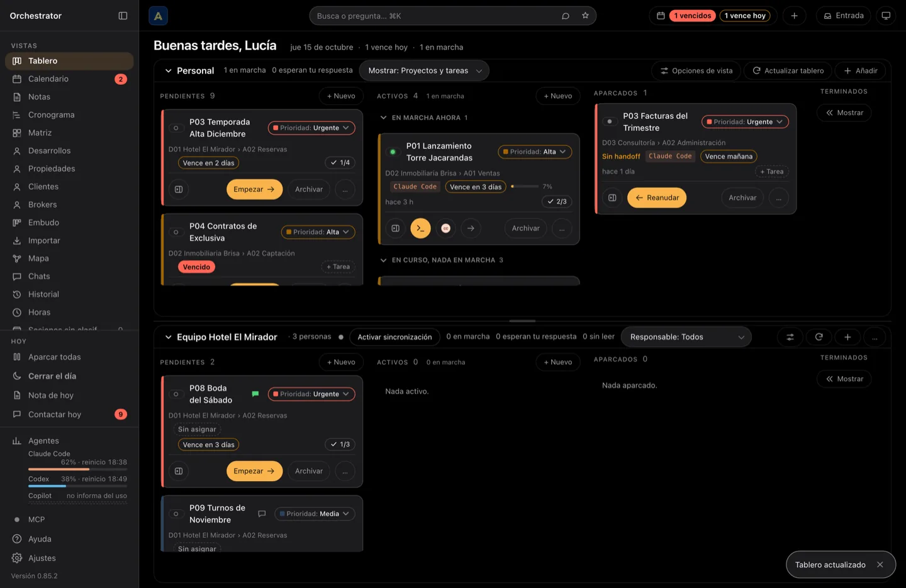Open side panel icon on P03 Facturas card
This screenshot has height=588, width=906.
(612, 197)
